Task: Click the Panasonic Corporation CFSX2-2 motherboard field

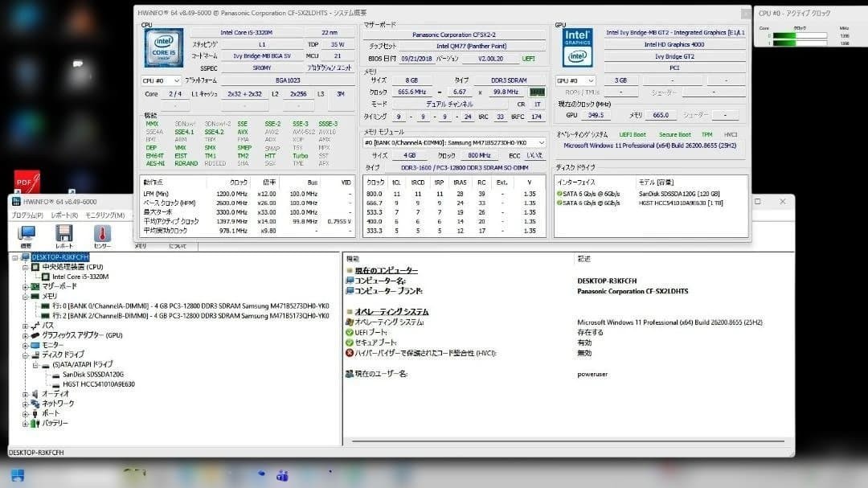Action: pyautogui.click(x=454, y=35)
